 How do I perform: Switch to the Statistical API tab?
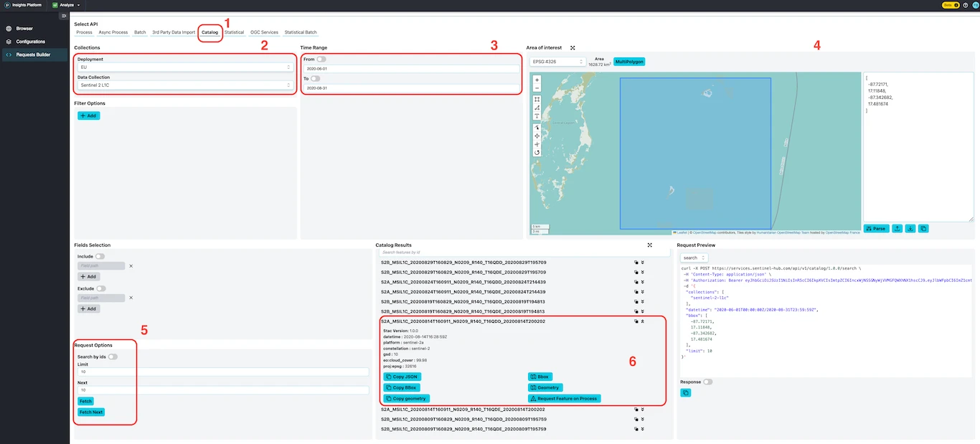pyautogui.click(x=234, y=32)
